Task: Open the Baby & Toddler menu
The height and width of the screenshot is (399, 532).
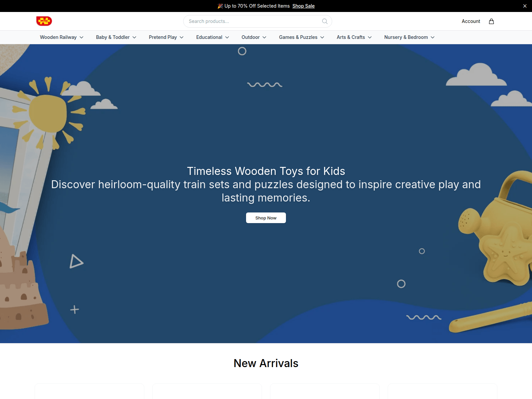Action: click(116, 37)
